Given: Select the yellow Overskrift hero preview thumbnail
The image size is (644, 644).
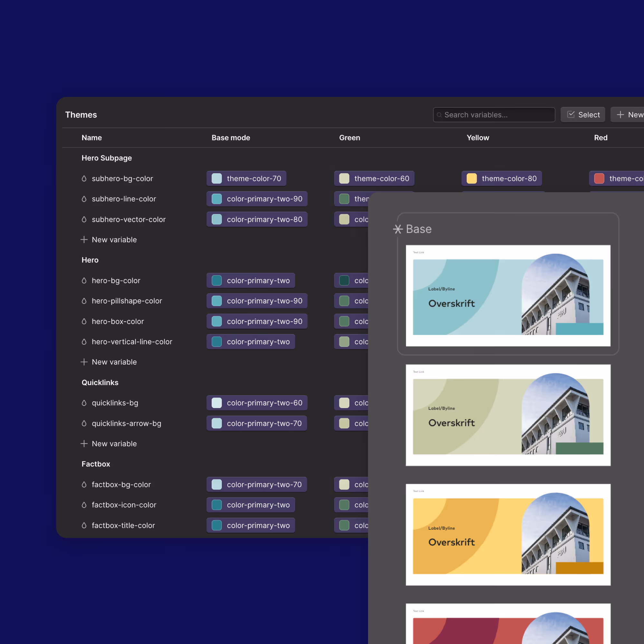Looking at the screenshot, I should pyautogui.click(x=508, y=535).
